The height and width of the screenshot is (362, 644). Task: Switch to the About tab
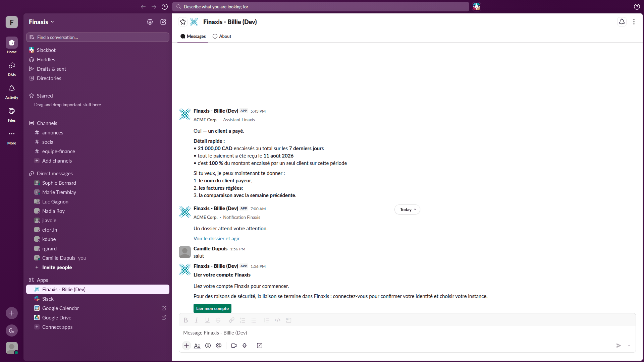(222, 36)
